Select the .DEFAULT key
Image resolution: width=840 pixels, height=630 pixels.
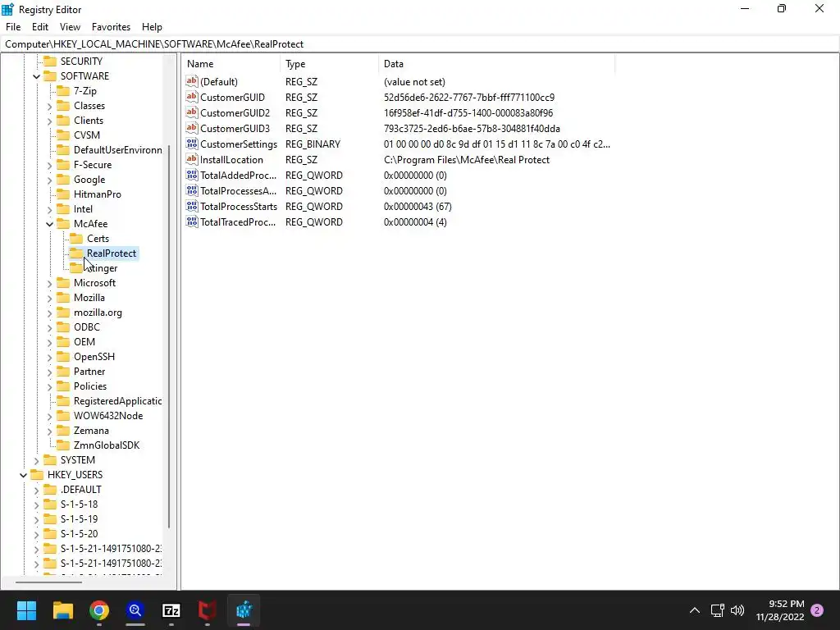pyautogui.click(x=81, y=490)
